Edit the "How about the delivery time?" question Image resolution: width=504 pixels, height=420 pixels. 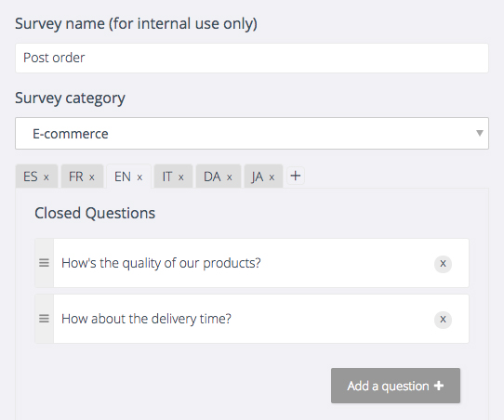click(146, 319)
